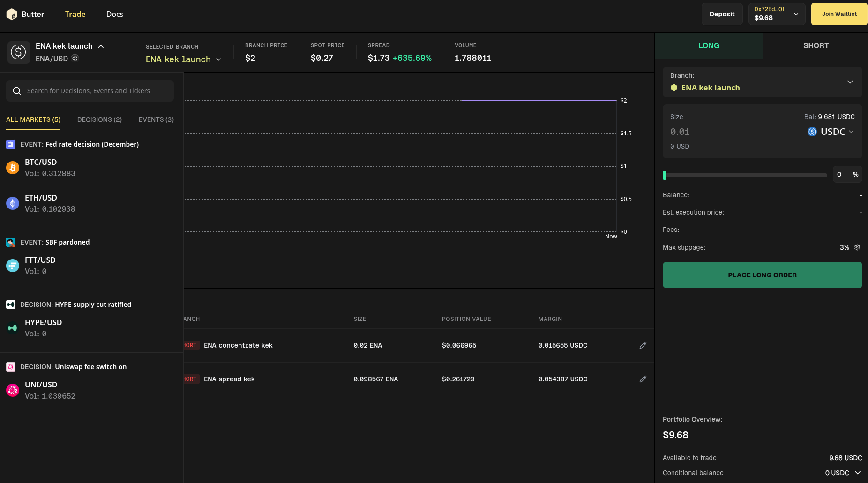Screen dimensions: 868x483
Task: Open the USDC currency dropdown chevron
Action: pyautogui.click(x=851, y=132)
